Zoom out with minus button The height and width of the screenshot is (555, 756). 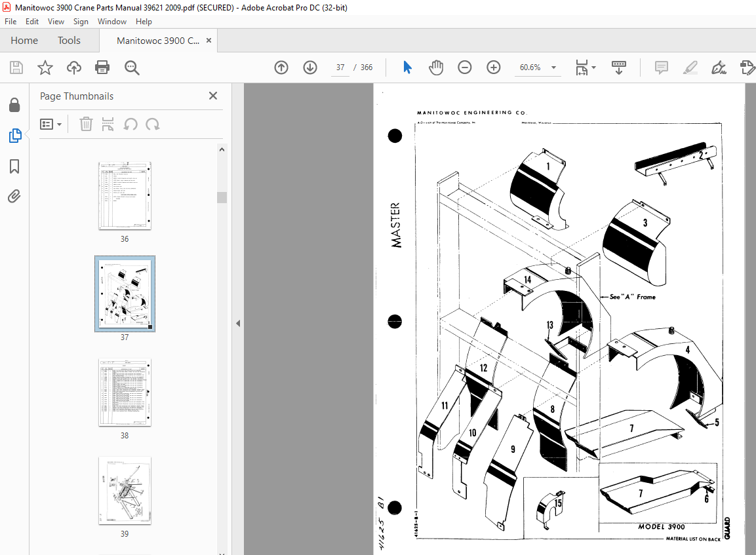point(465,67)
